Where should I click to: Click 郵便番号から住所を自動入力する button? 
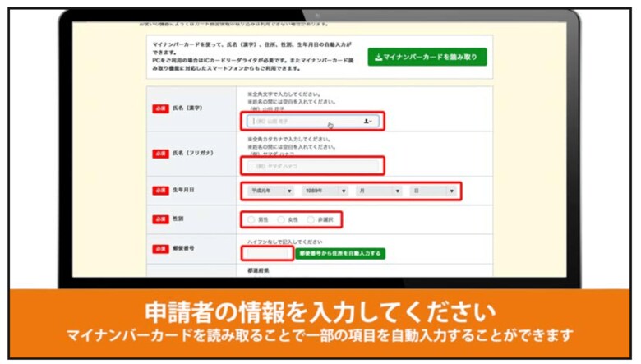pyautogui.click(x=340, y=254)
